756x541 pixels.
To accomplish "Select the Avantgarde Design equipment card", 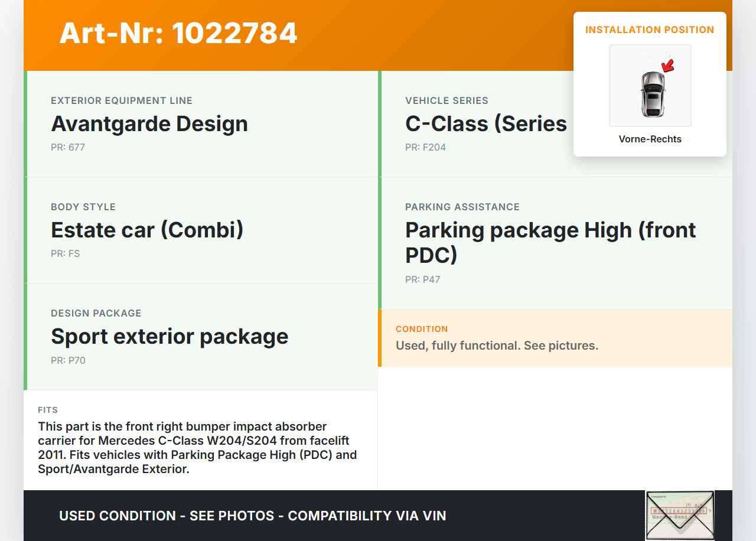I will coord(201,124).
